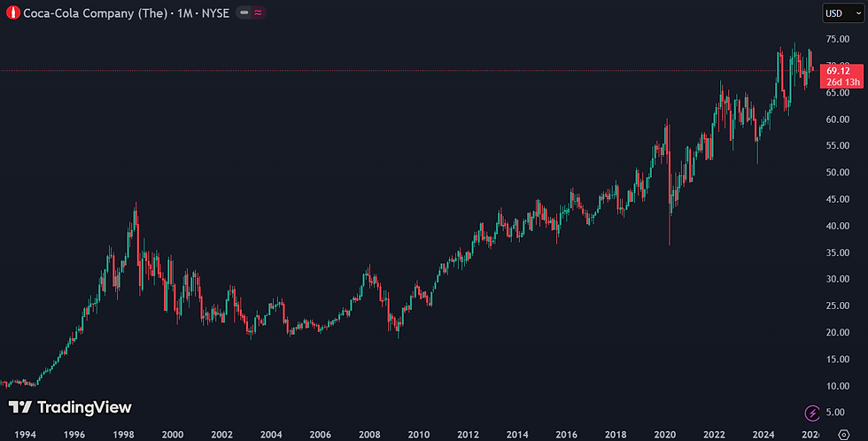Click the 20.00 price axis label
Screen dimensions: 868x441
(838, 333)
